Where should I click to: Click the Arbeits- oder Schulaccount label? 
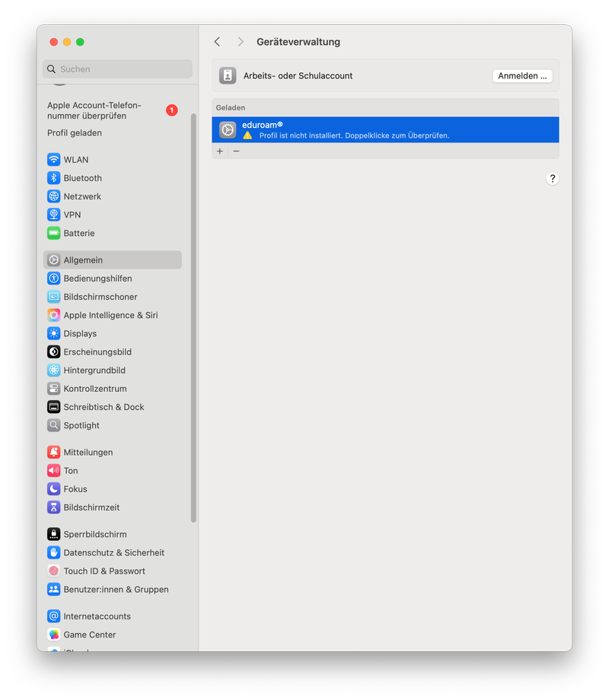[298, 76]
